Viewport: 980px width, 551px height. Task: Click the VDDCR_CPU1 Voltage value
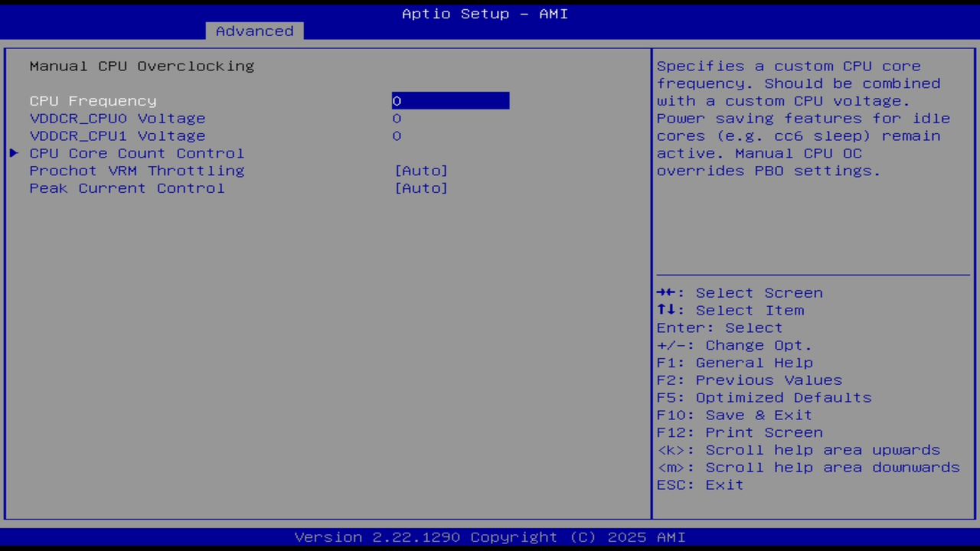[x=397, y=135]
